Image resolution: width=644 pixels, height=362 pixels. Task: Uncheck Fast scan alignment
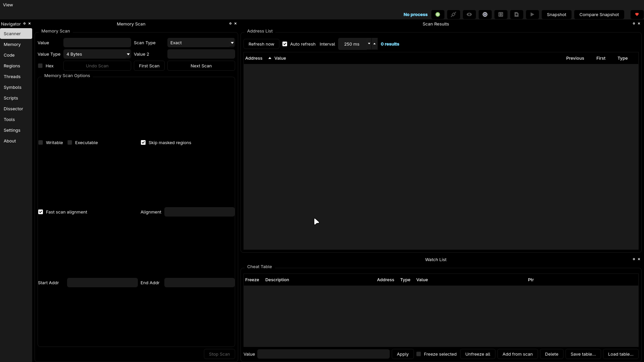pyautogui.click(x=41, y=212)
